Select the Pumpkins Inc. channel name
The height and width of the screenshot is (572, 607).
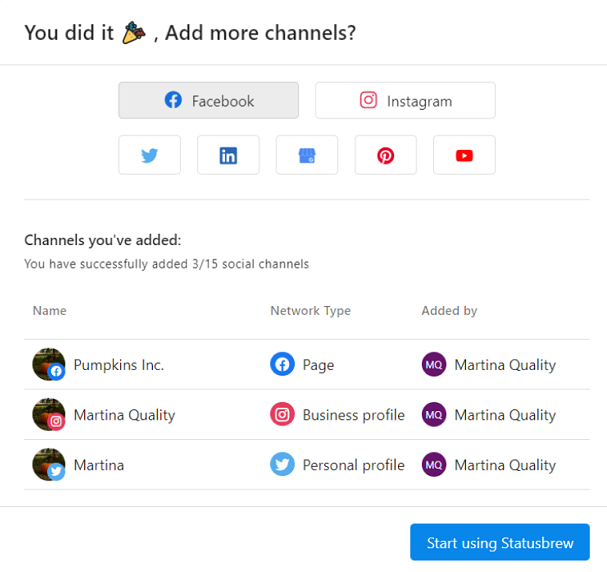[x=119, y=365]
